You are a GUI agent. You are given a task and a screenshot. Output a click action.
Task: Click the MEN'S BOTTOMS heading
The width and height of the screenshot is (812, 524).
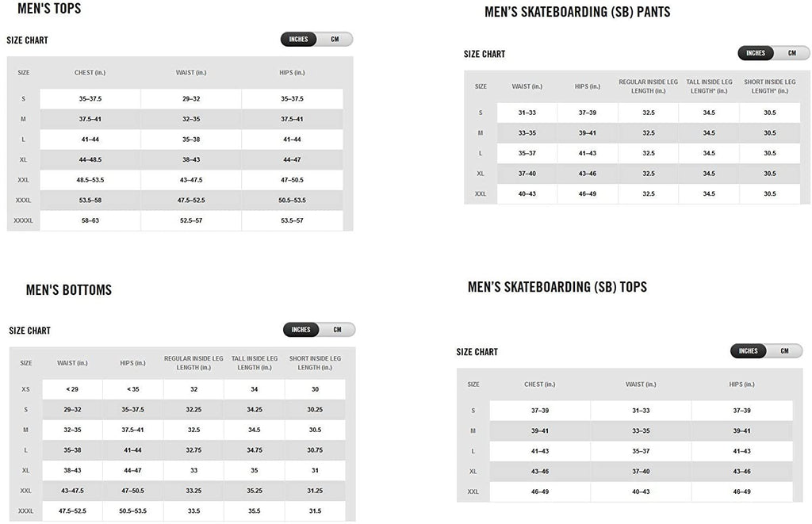(69, 289)
